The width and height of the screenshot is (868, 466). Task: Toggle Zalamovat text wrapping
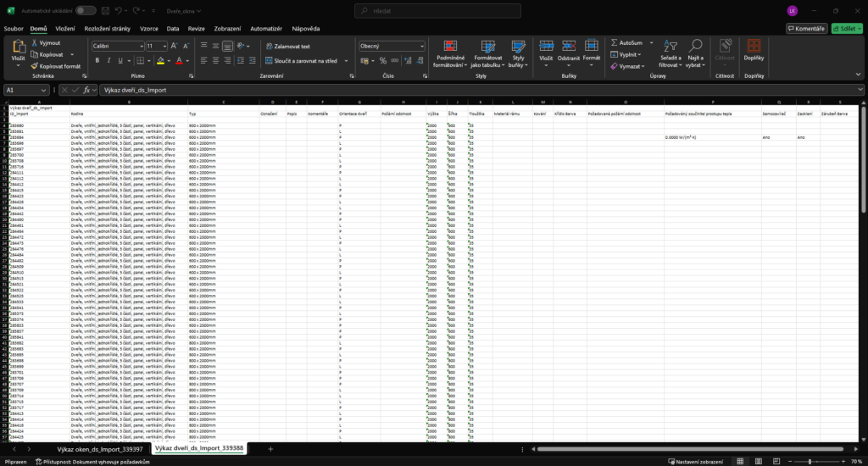[288, 47]
